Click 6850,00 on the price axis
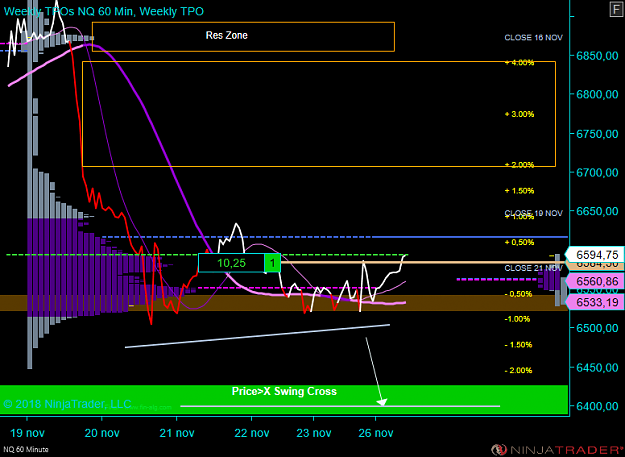 point(597,55)
